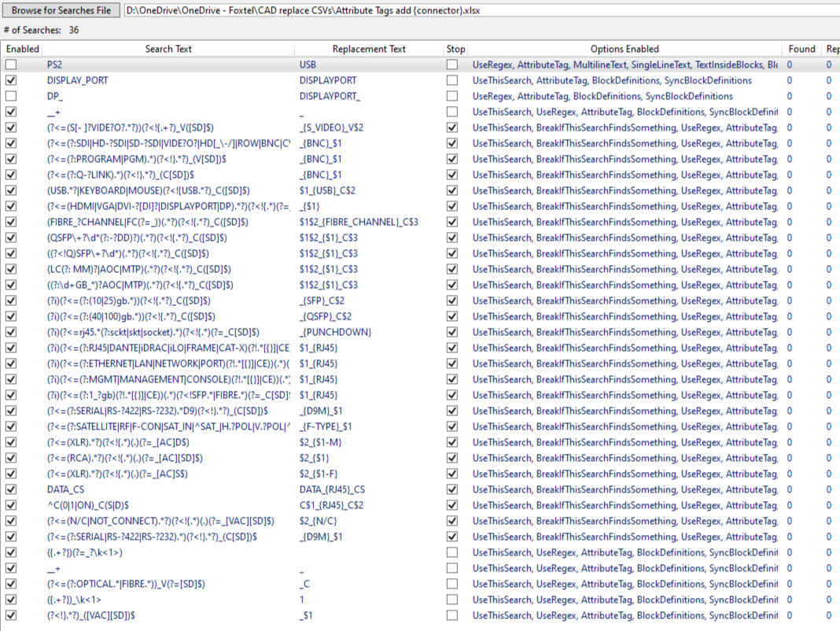
Task: Enable the PS2 search row checkbox
Action: (x=11, y=65)
